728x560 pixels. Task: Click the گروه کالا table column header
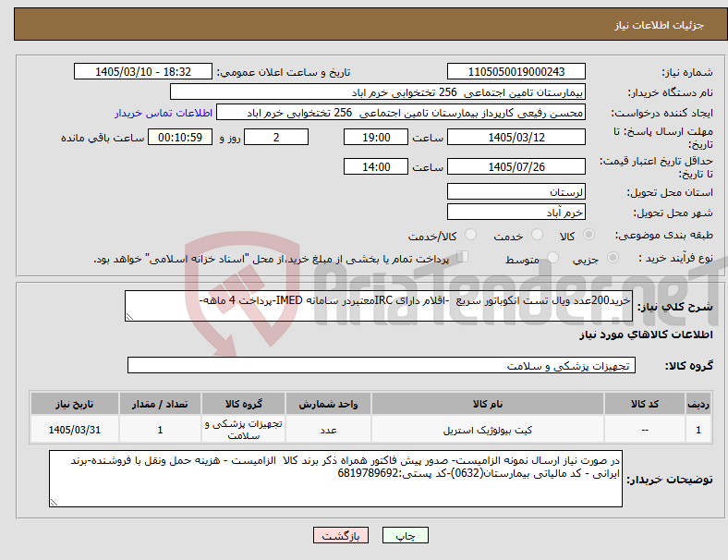(x=243, y=404)
